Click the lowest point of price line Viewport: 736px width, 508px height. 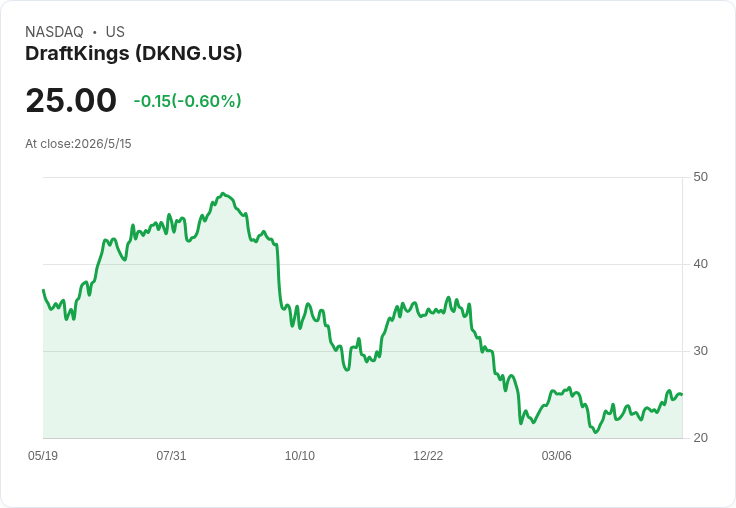click(x=596, y=432)
